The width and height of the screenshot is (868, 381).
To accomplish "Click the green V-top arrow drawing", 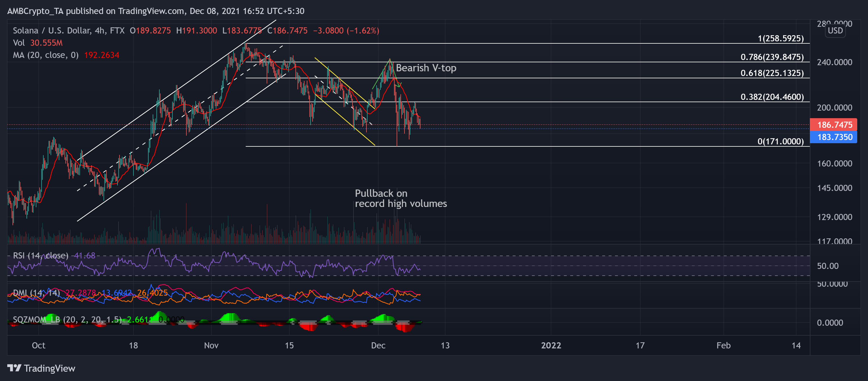I will [387, 74].
